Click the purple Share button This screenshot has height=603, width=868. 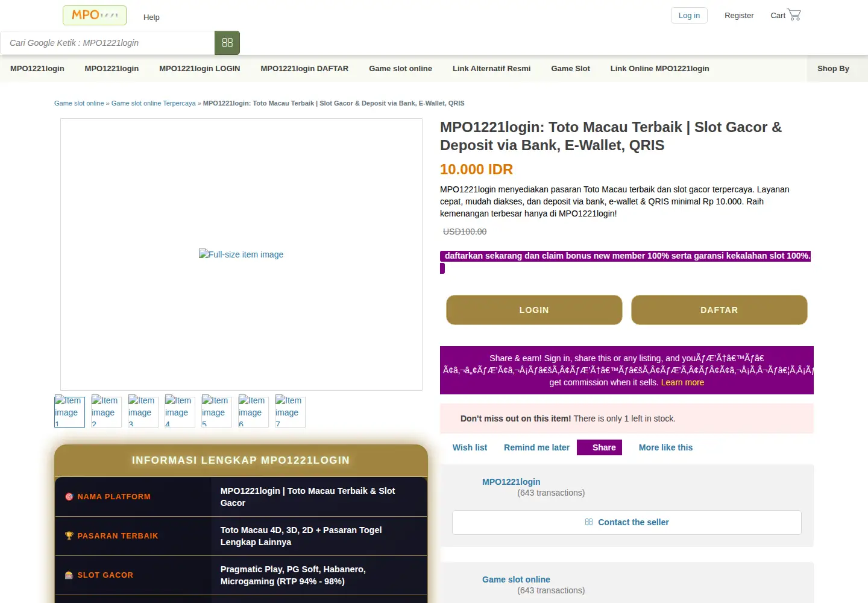(x=599, y=447)
